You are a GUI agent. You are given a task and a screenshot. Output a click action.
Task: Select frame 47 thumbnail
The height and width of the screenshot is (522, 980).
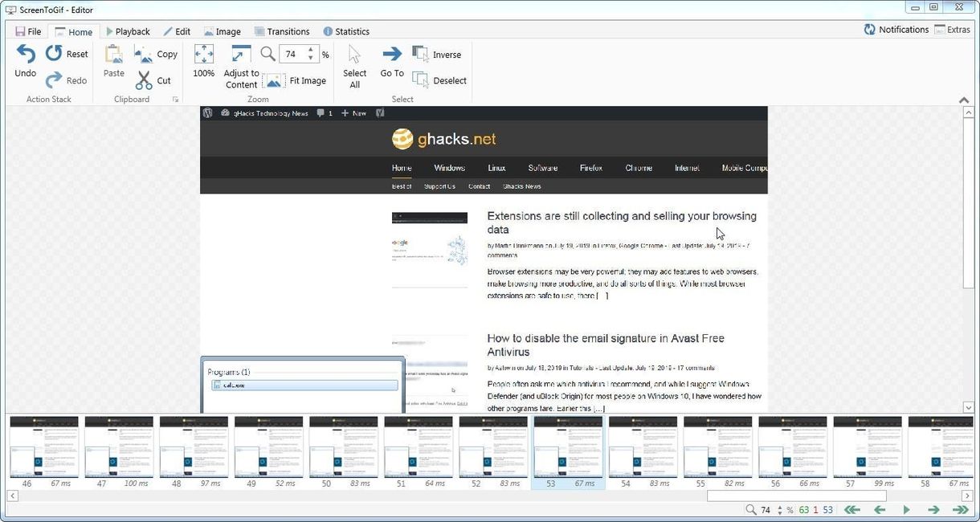tap(119, 452)
